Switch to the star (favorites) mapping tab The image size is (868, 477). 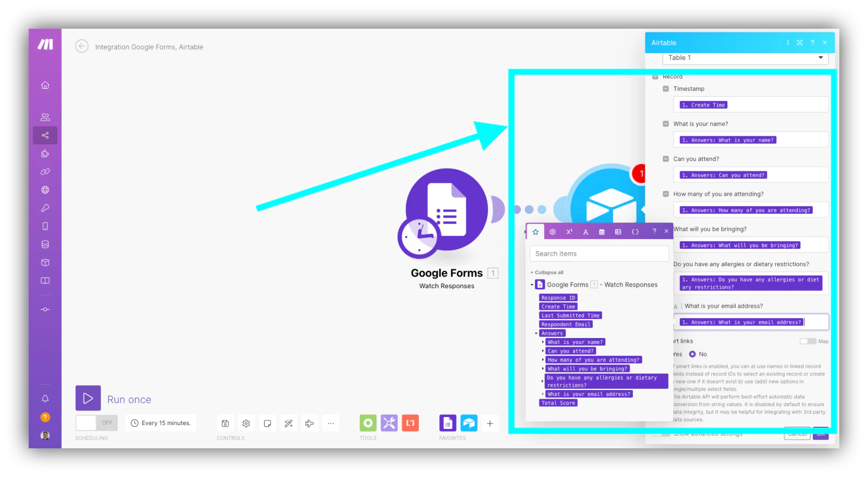point(536,232)
